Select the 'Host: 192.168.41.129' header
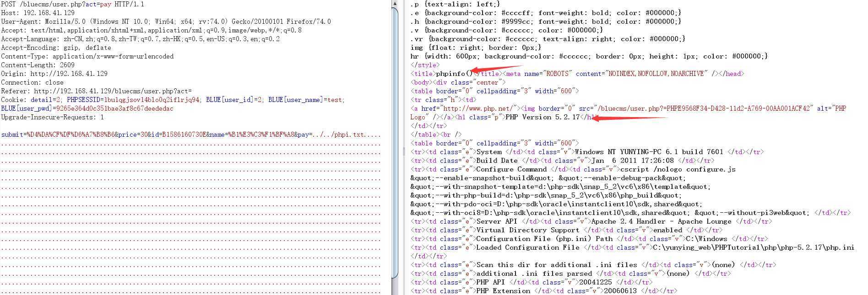The width and height of the screenshot is (868, 295). click(x=38, y=13)
